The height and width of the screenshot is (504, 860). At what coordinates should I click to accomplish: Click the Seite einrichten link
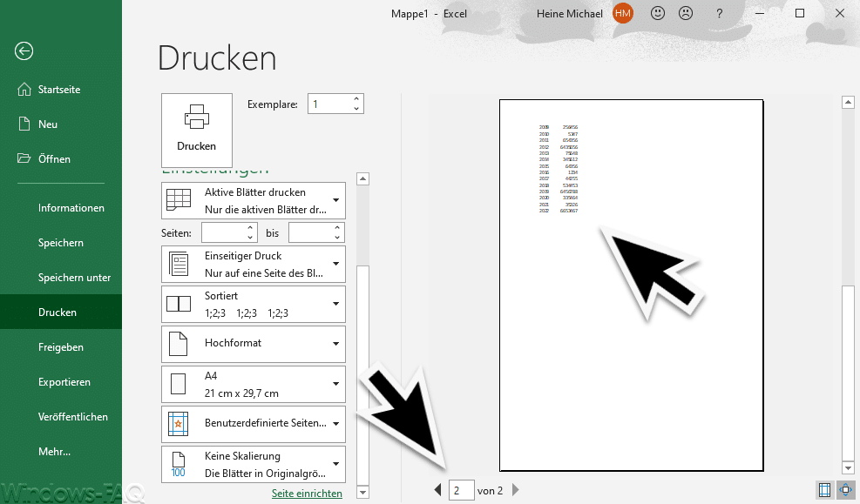[307, 493]
